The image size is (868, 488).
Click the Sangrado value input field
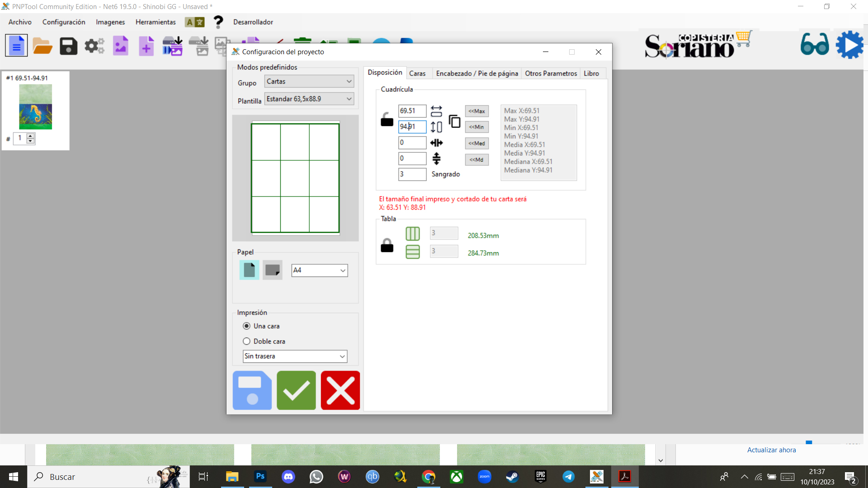point(412,174)
